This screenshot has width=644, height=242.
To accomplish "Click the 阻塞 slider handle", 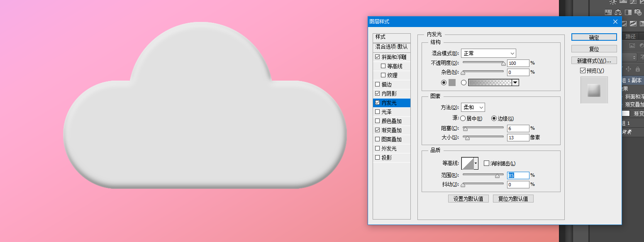I will click(465, 129).
